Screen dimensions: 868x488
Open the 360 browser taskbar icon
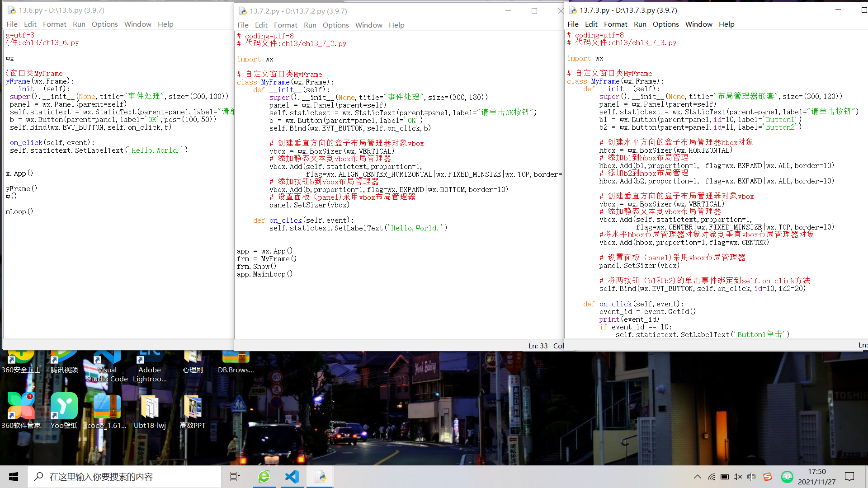[264, 477]
